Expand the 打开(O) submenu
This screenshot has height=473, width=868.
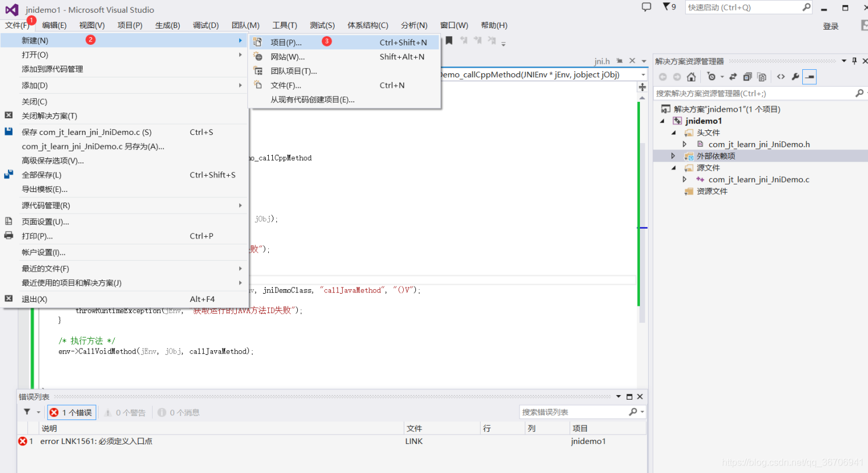point(124,55)
